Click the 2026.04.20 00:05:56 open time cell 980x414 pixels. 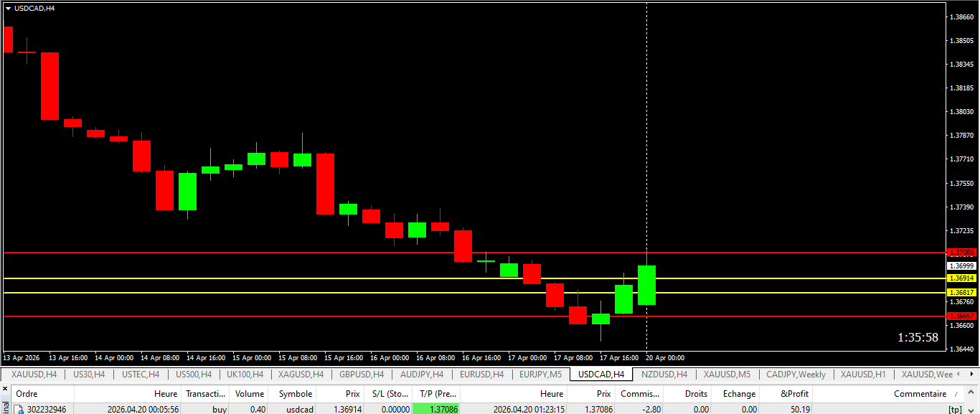(x=143, y=409)
